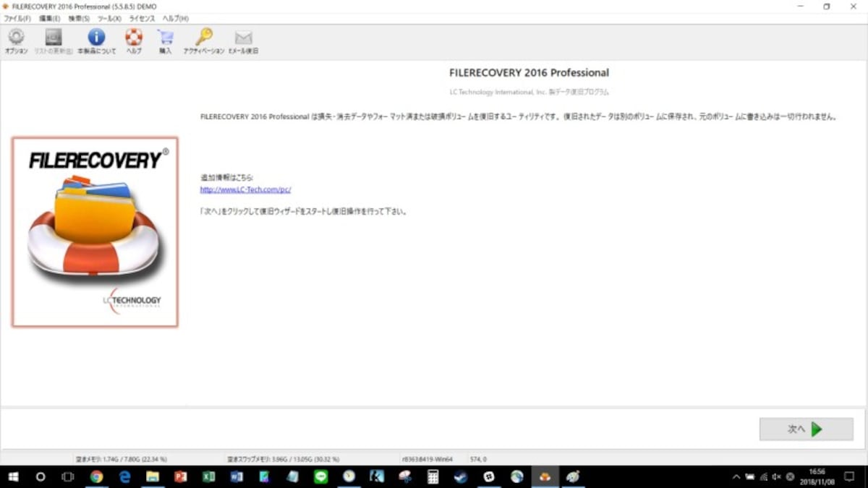Open the Windows Start menu

coord(13,477)
